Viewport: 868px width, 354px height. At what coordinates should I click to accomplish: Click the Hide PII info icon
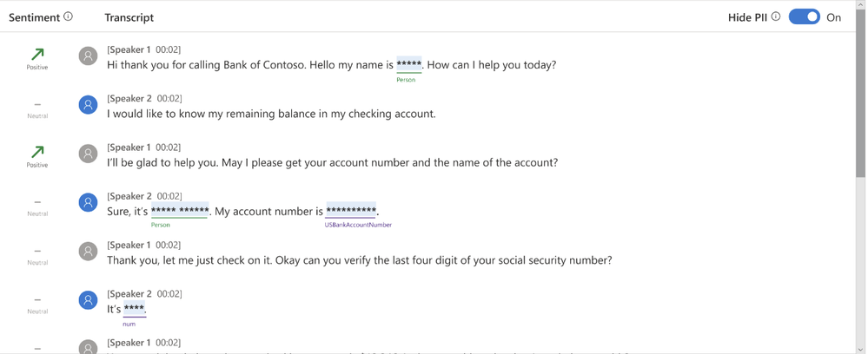776,16
